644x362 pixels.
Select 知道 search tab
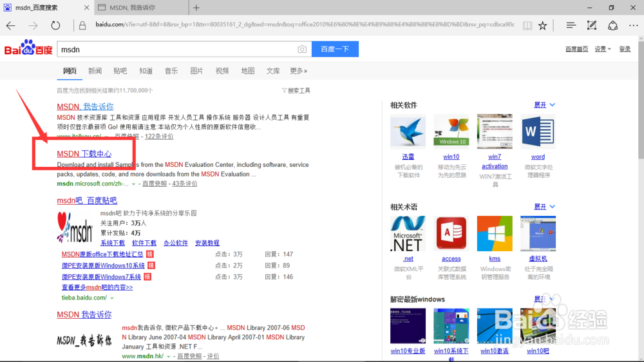[x=146, y=71]
